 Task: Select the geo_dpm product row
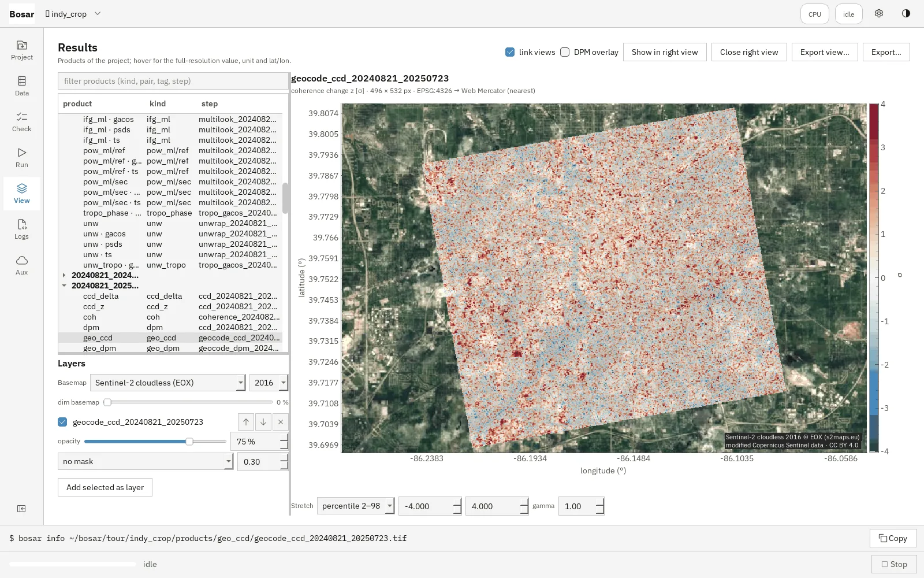click(x=170, y=348)
